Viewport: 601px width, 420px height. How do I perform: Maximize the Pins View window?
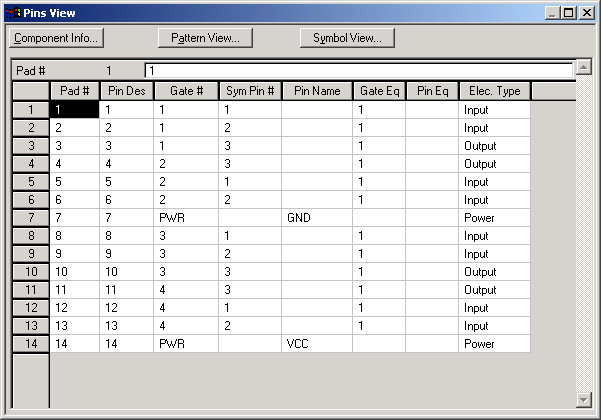coord(568,13)
